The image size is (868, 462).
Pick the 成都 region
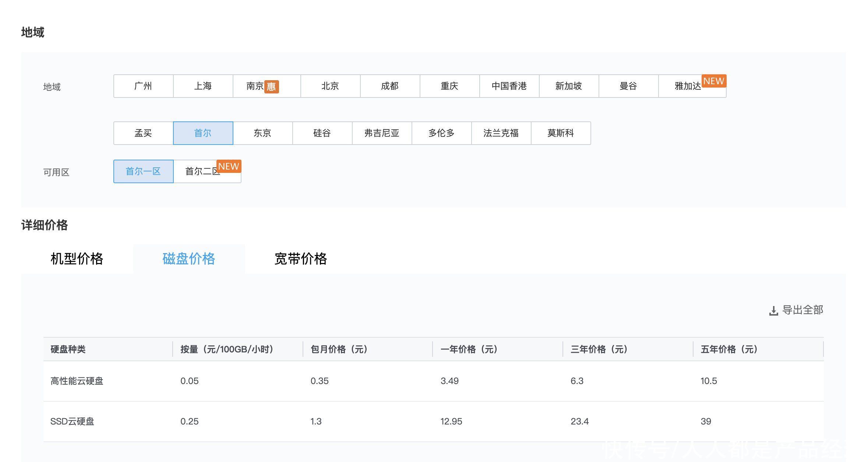pos(390,86)
